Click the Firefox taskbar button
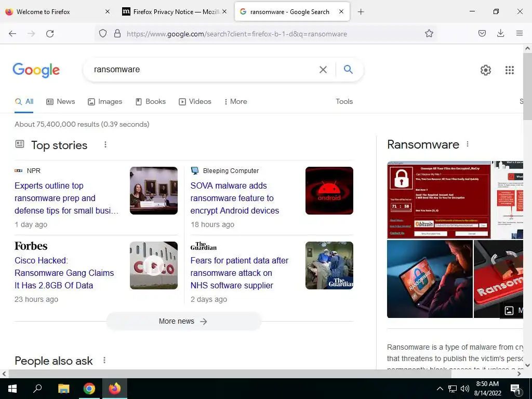 click(x=115, y=389)
